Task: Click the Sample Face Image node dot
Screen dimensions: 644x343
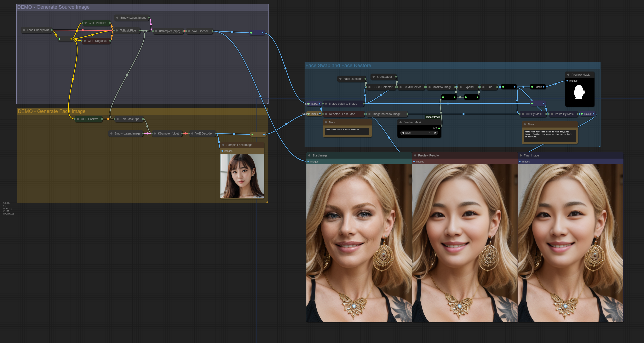Action: pyautogui.click(x=223, y=145)
